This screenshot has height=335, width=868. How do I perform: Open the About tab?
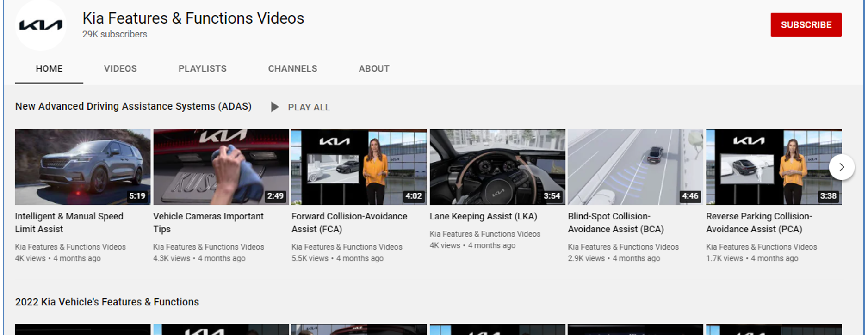[x=374, y=68]
